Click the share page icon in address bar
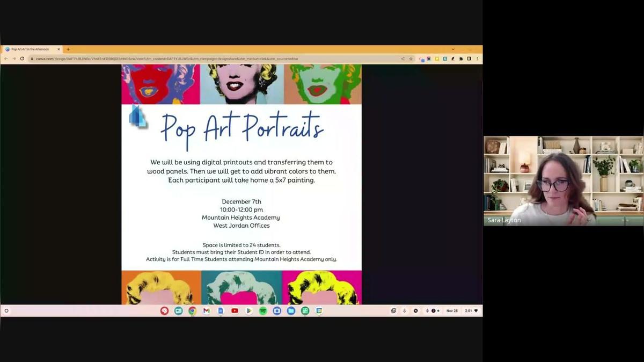 [403, 59]
